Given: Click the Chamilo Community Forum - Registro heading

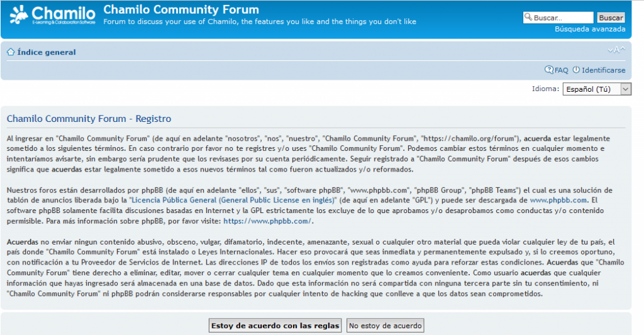Looking at the screenshot, I should coord(89,119).
